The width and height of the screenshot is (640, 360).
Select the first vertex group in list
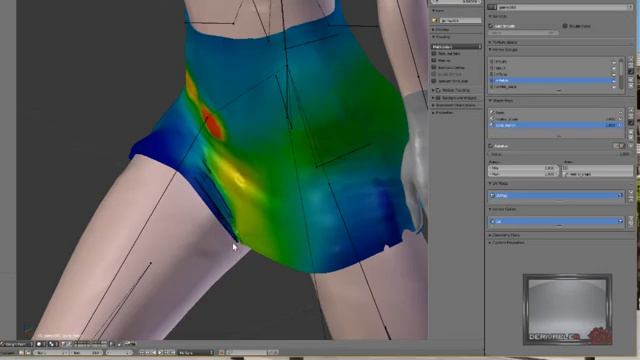[553, 62]
